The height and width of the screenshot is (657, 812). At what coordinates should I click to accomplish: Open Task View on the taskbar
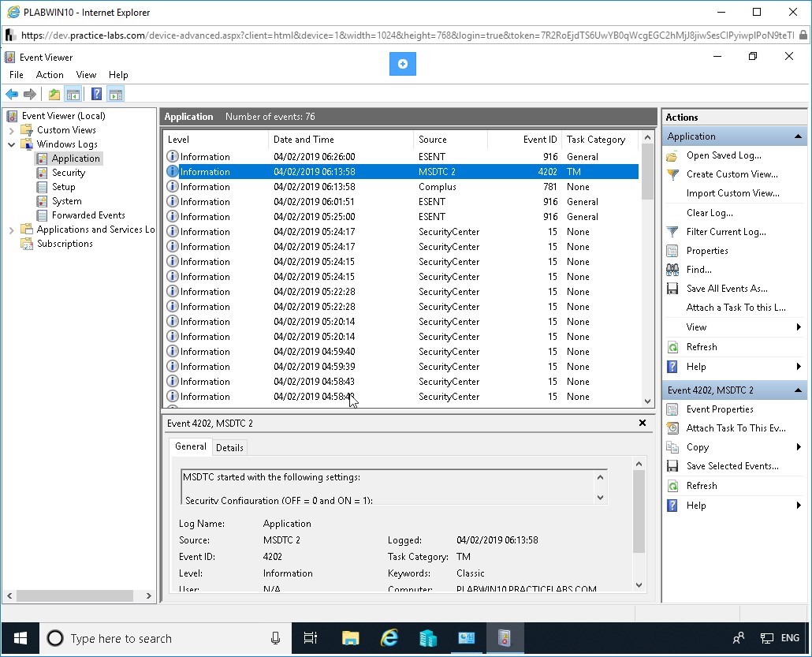pyautogui.click(x=310, y=638)
